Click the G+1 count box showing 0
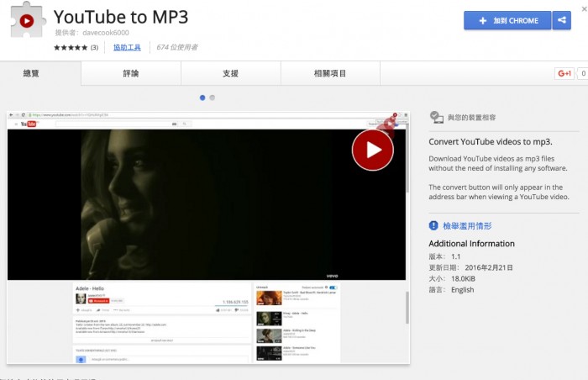 [x=583, y=73]
